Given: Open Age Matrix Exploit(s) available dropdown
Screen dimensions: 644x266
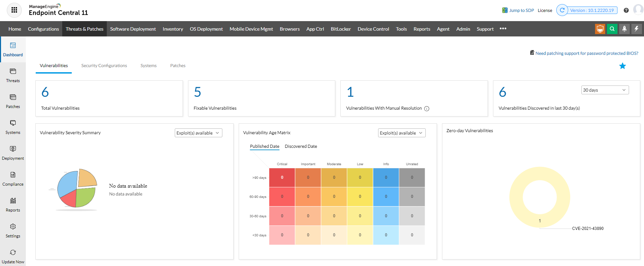Looking at the screenshot, I should [x=402, y=133].
